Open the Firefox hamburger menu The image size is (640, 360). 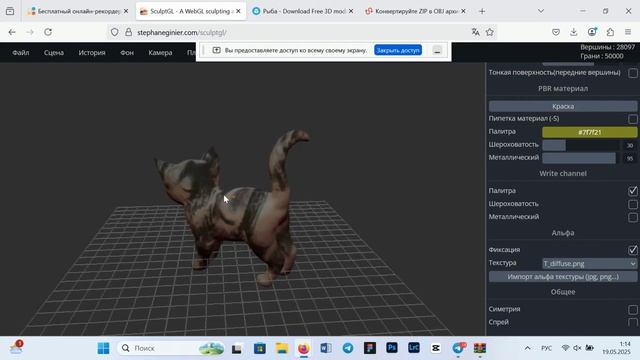628,32
